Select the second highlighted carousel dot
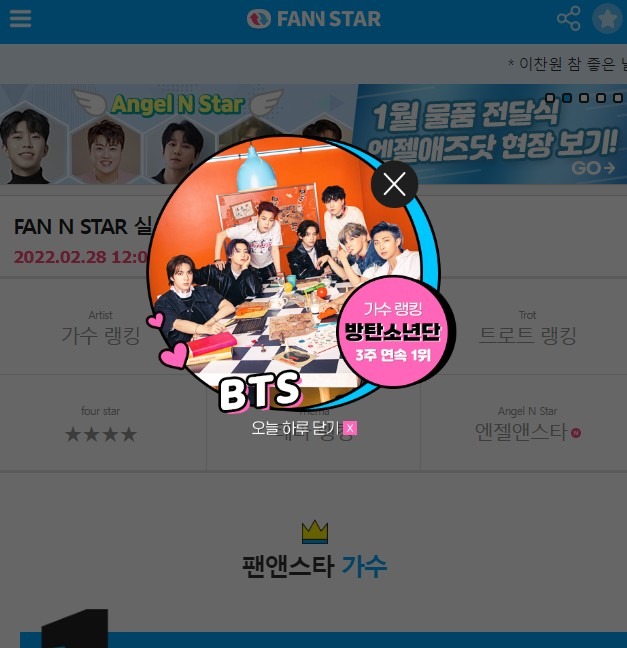Viewport: 627px width, 648px height. click(567, 98)
